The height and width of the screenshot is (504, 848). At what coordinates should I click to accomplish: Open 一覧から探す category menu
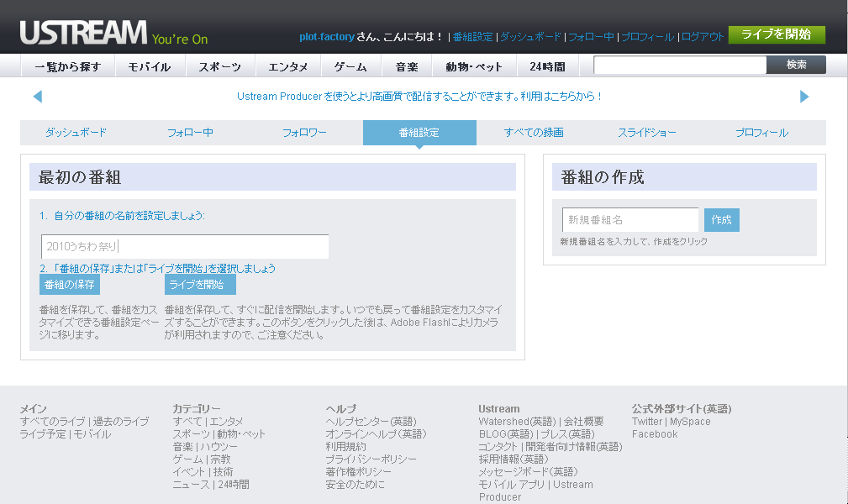point(68,66)
